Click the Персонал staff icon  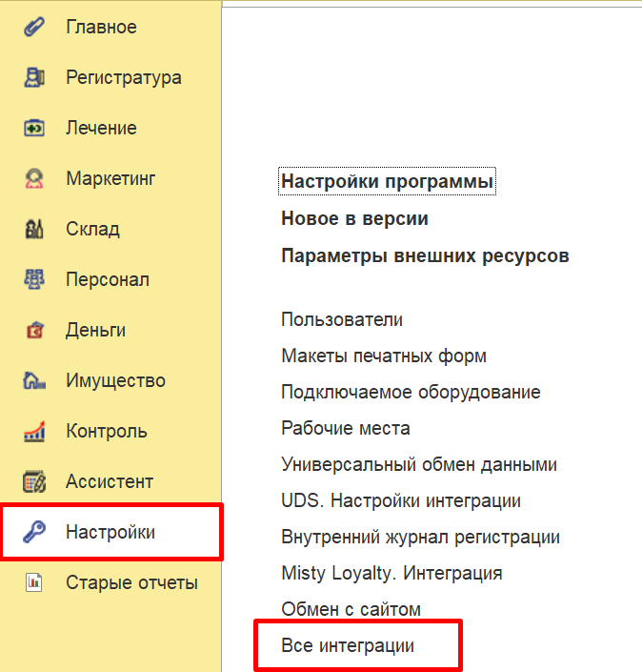pyautogui.click(x=34, y=279)
